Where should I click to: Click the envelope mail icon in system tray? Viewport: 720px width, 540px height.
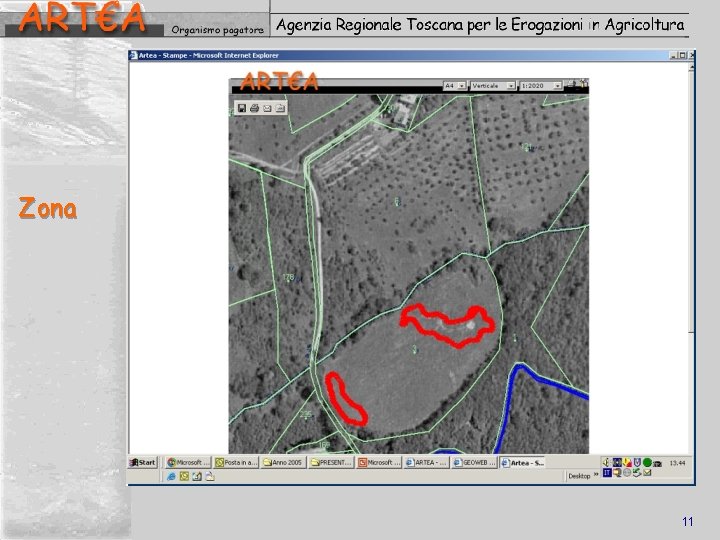tap(647, 472)
